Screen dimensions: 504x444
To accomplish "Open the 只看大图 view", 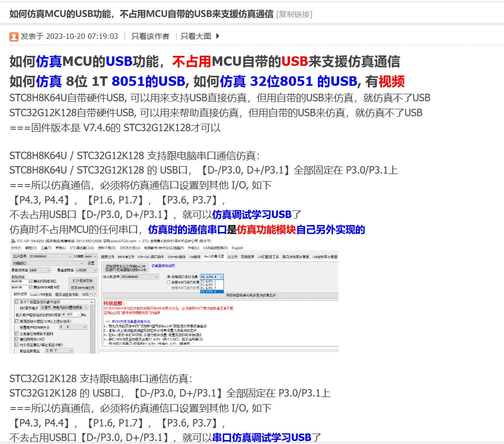I will pyautogui.click(x=196, y=36).
